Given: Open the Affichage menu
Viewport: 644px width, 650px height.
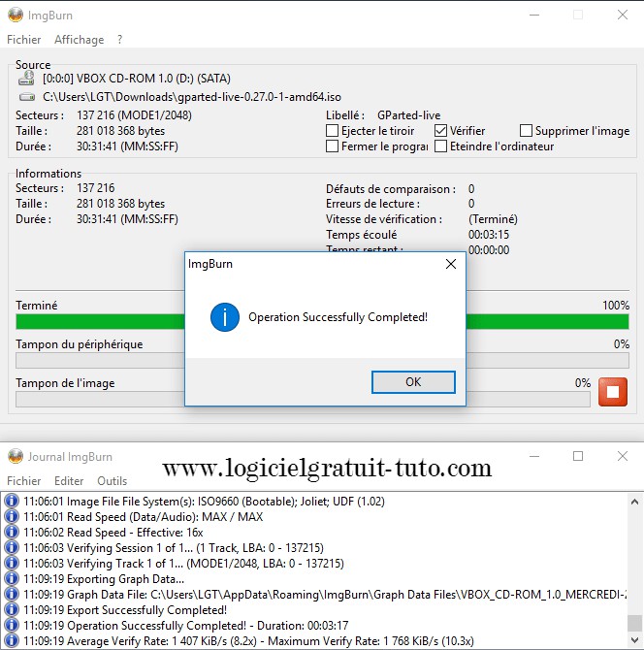Looking at the screenshot, I should coord(80,40).
